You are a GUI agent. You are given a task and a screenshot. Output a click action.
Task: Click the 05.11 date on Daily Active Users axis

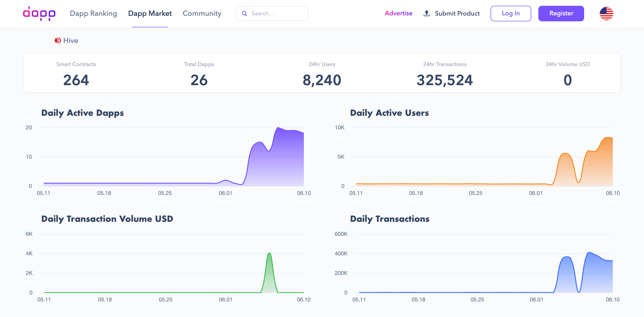(356, 193)
